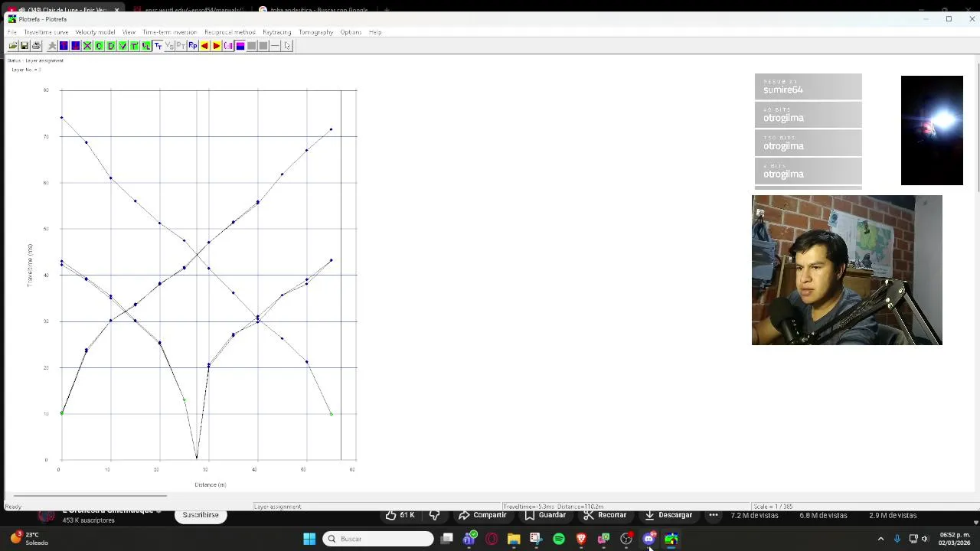
Task: Open the Traveltime curve menu
Action: click(46, 32)
